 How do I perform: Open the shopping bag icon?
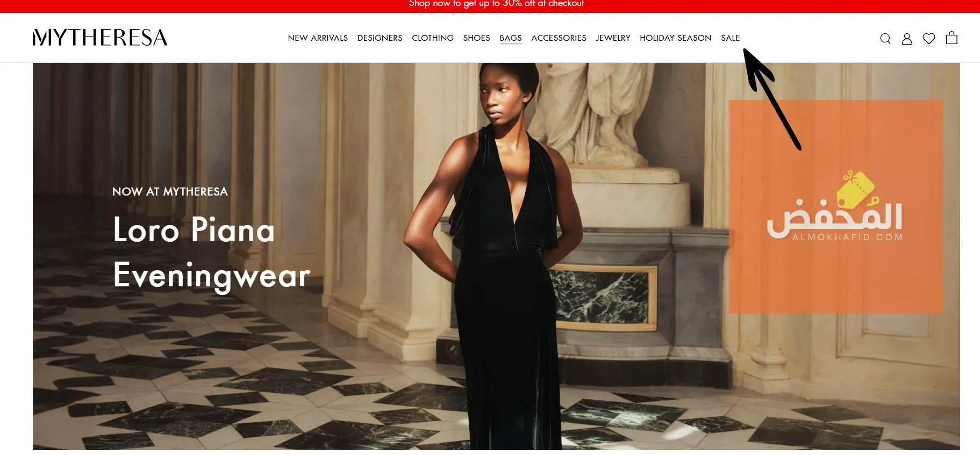(x=952, y=38)
